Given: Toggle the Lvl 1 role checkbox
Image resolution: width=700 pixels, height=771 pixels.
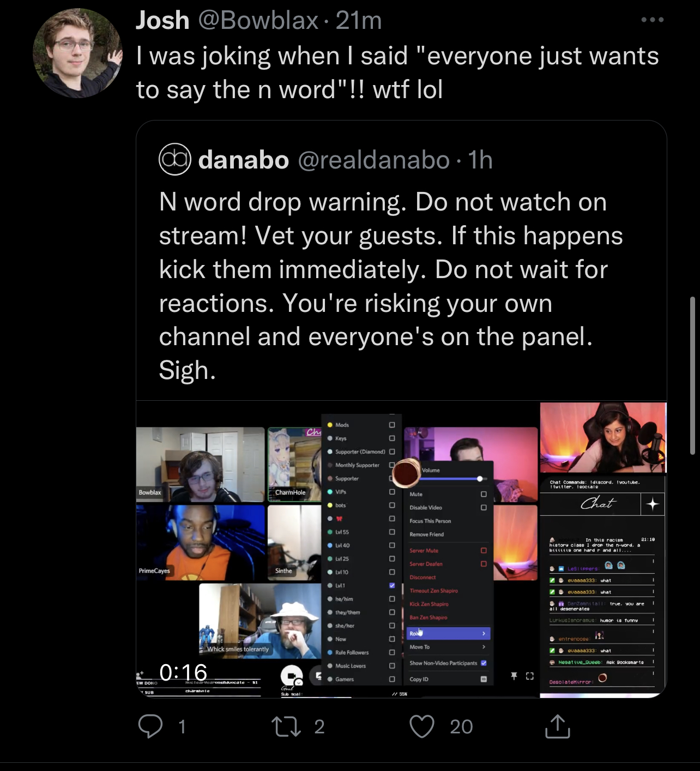Looking at the screenshot, I should click(x=392, y=586).
